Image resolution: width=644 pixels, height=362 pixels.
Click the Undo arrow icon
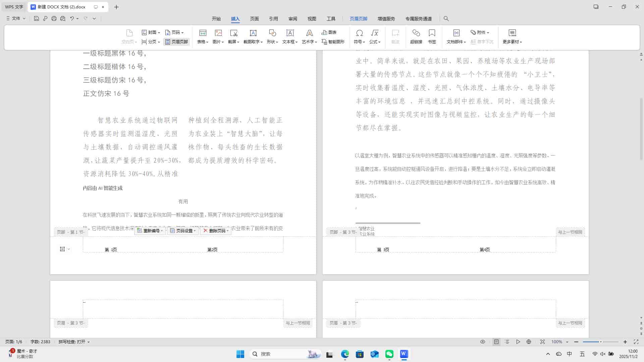pyautogui.click(x=72, y=18)
